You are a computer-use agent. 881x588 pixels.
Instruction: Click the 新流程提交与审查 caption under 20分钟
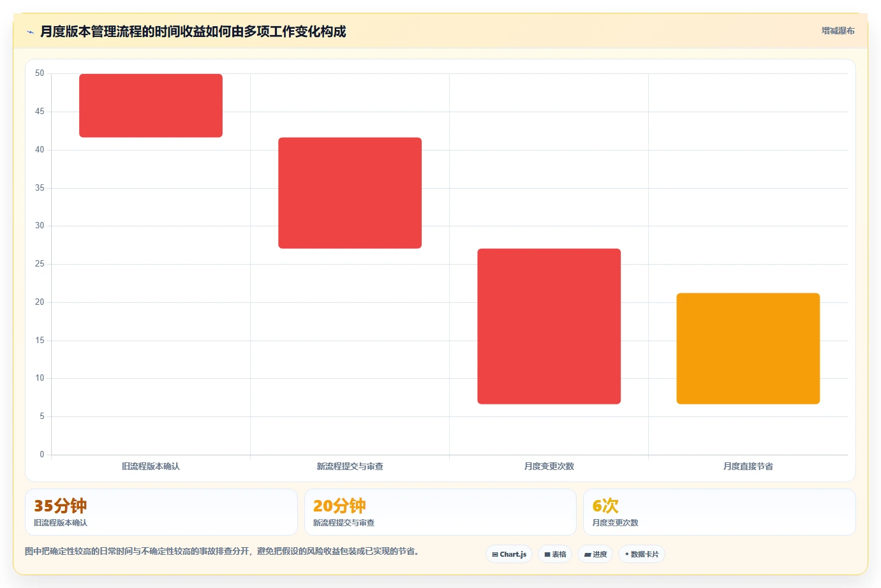[x=344, y=522]
